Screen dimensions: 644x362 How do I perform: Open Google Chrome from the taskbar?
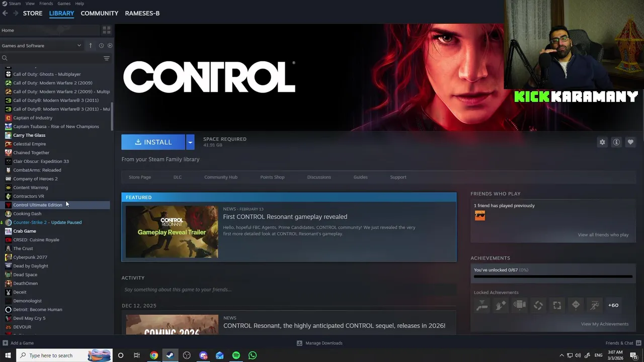click(154, 355)
